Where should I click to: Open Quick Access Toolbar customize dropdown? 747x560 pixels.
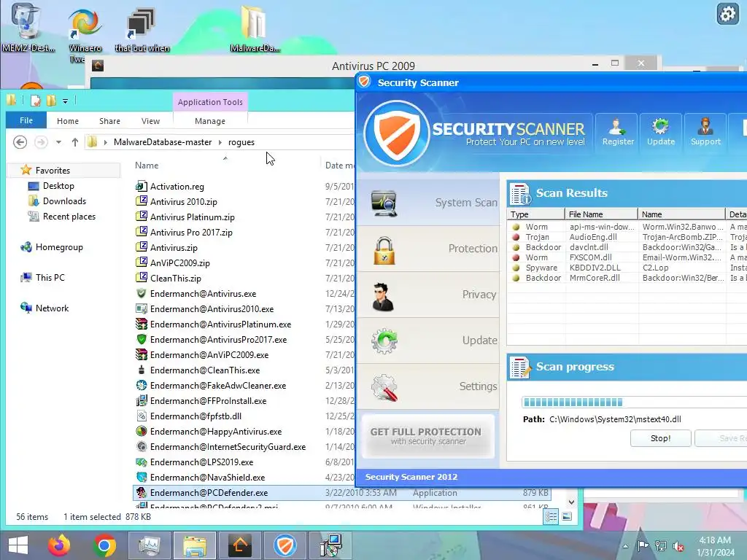65,101
